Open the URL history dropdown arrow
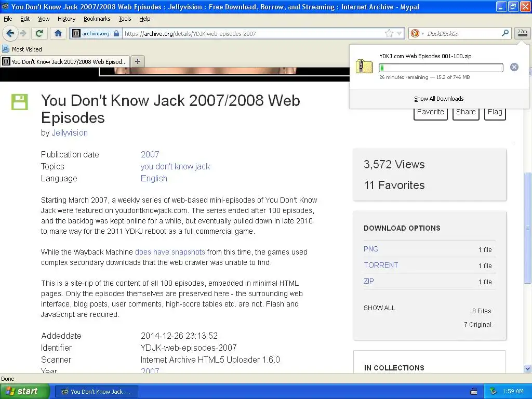This screenshot has height=399, width=532. tap(400, 33)
